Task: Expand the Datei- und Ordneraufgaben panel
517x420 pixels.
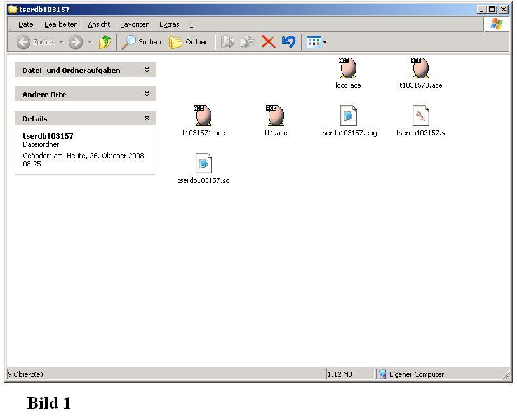Action: pos(147,70)
